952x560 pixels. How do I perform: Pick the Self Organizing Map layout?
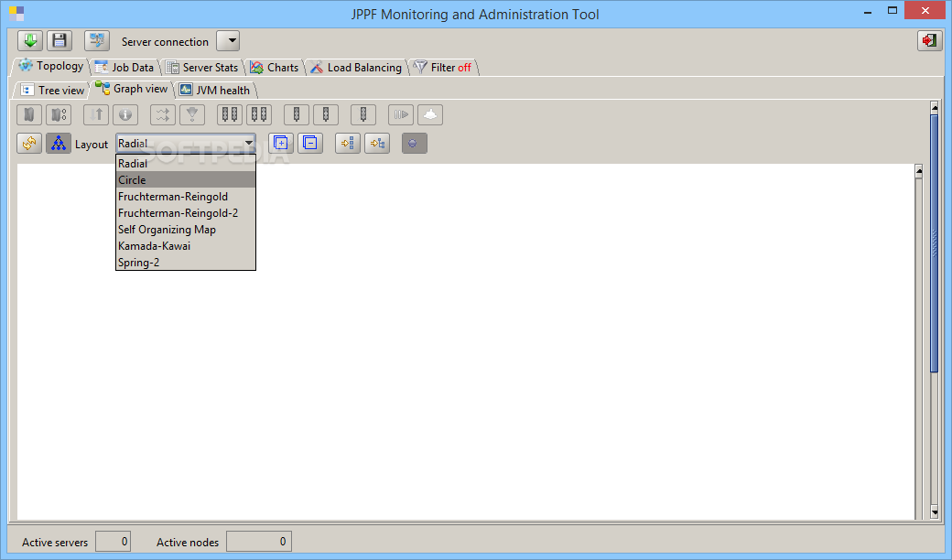[186, 229]
